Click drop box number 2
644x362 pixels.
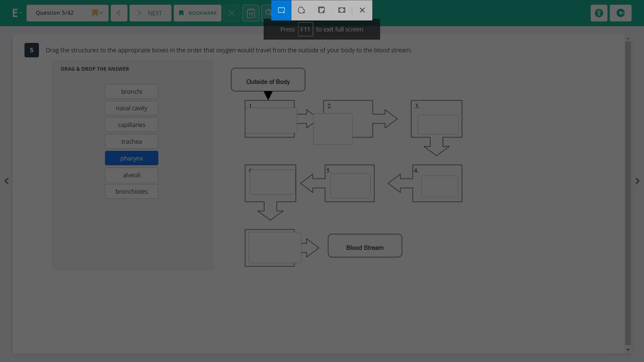[333, 129]
